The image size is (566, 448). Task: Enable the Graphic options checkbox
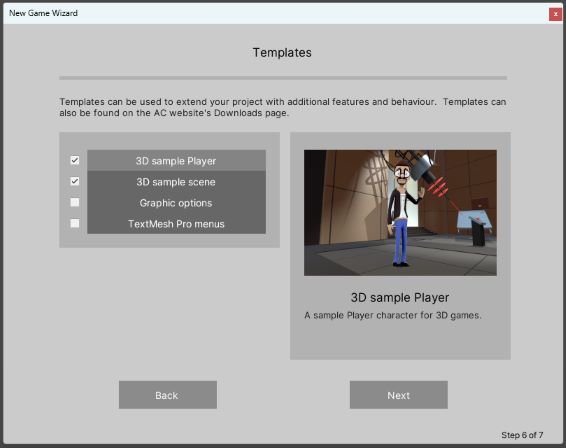(75, 202)
